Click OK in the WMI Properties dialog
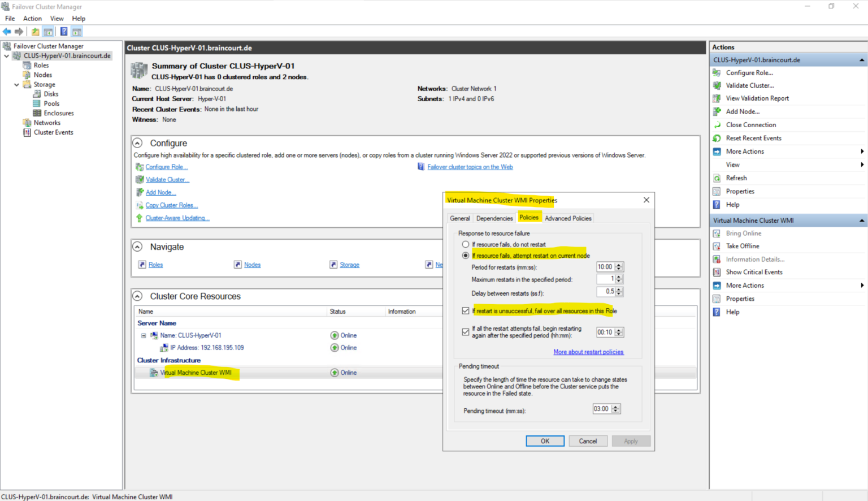 point(544,440)
